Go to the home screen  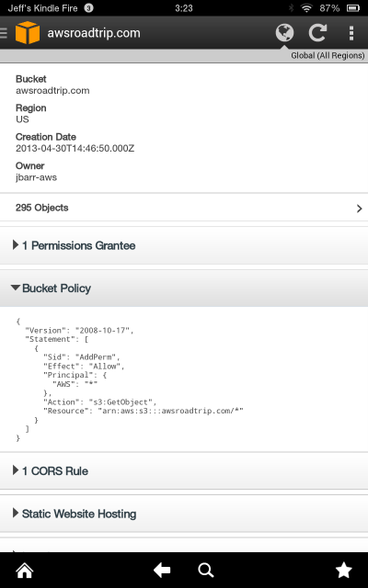25,571
